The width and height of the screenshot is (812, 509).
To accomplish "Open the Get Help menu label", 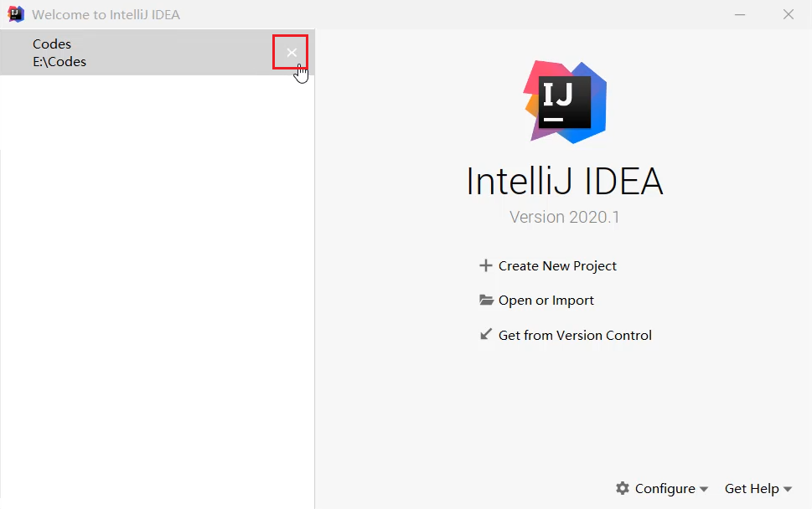I will (x=752, y=488).
